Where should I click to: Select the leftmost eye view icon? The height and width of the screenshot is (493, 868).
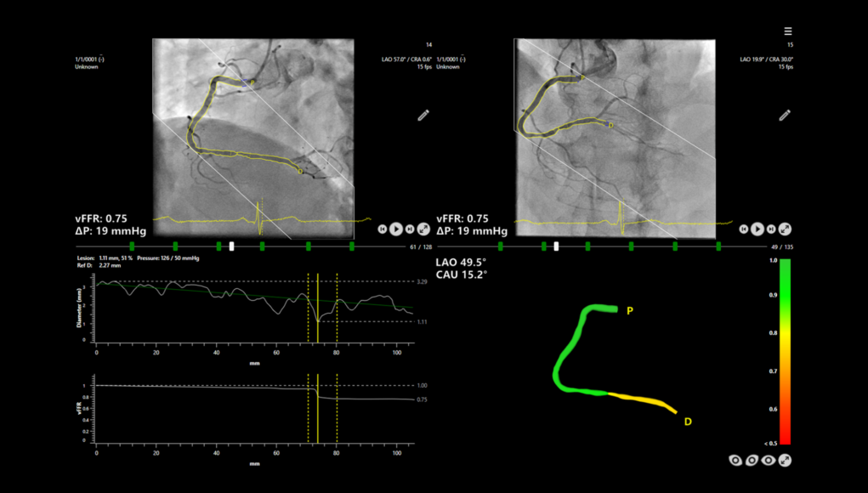point(735,460)
